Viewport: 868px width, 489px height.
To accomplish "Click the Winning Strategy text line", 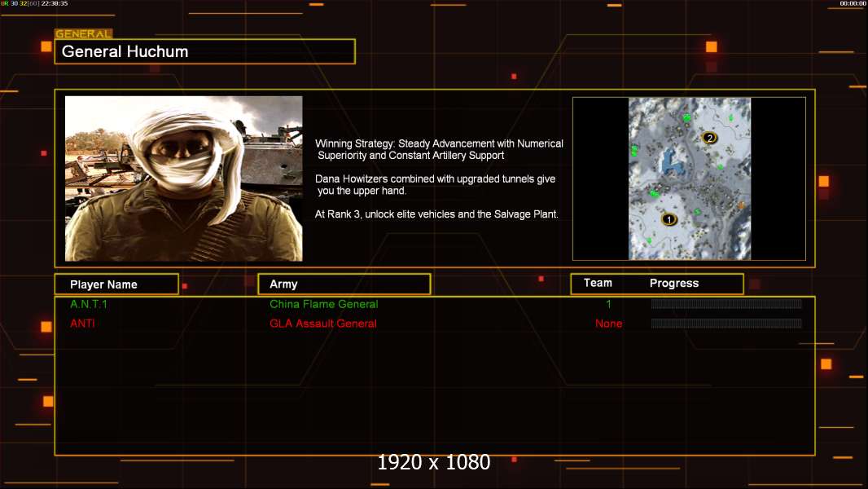I will pyautogui.click(x=440, y=149).
